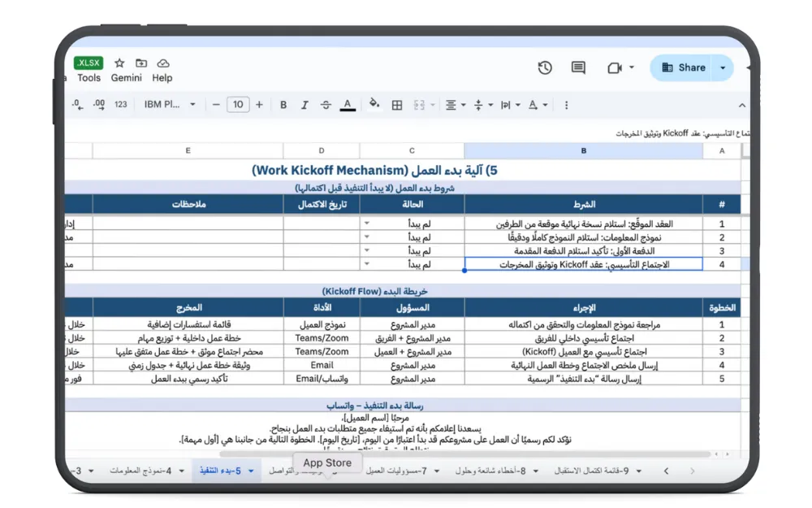Image resolution: width=812 pixels, height=508 pixels.
Task: Expand merge cells options arrow
Action: (433, 105)
